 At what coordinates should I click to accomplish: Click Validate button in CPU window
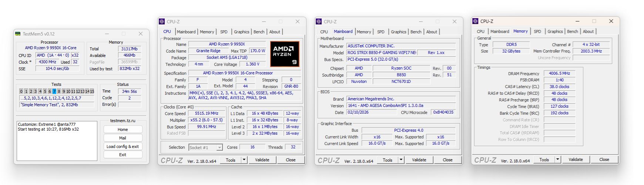(x=262, y=160)
